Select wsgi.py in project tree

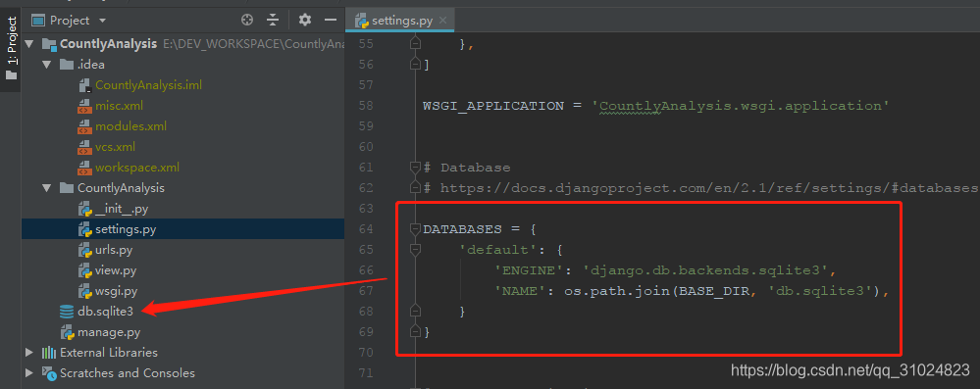117,291
